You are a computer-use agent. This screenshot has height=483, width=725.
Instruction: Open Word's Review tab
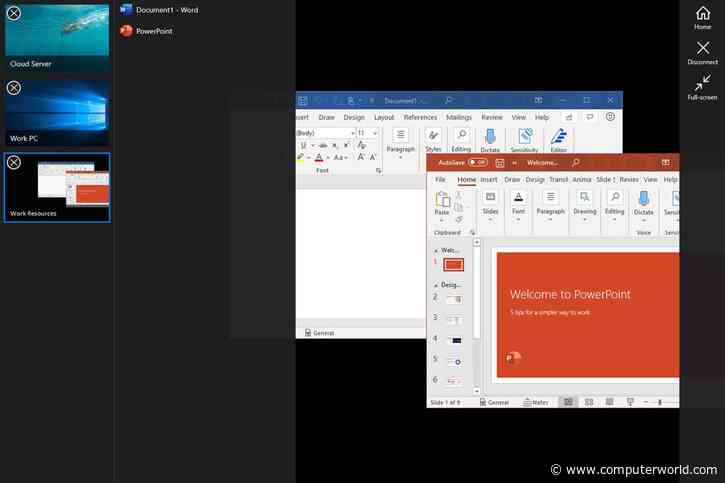[492, 117]
